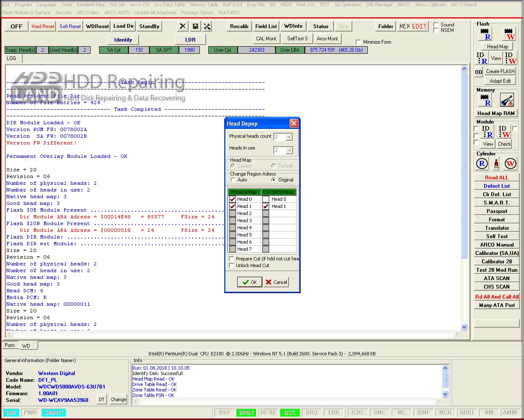
Task: Click the WDInfo button
Action: point(293,26)
